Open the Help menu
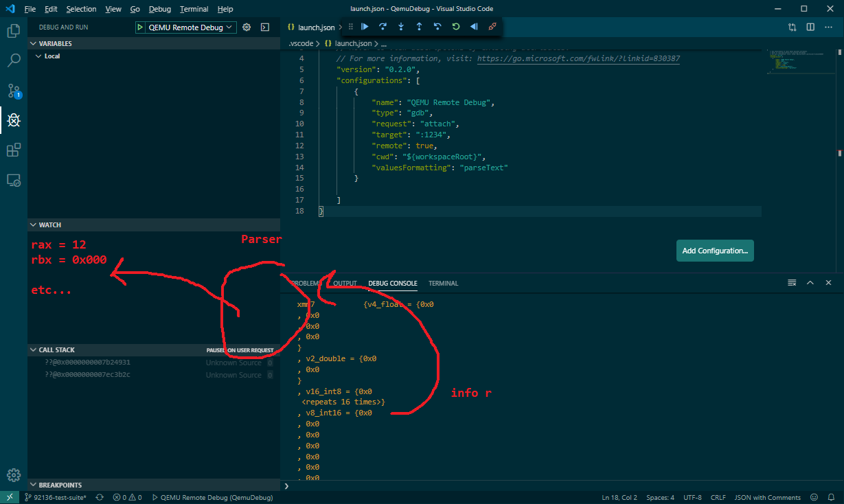The height and width of the screenshot is (504, 844). [225, 9]
